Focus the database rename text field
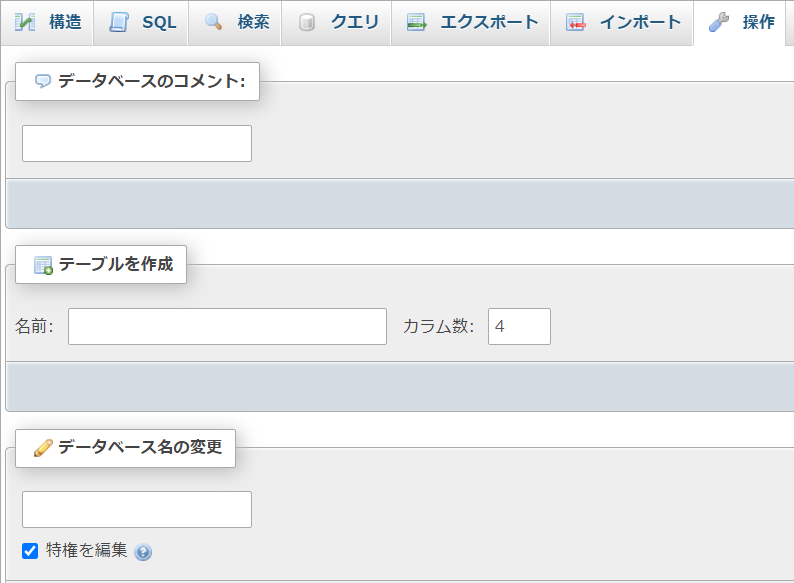794x583 pixels. 137,510
